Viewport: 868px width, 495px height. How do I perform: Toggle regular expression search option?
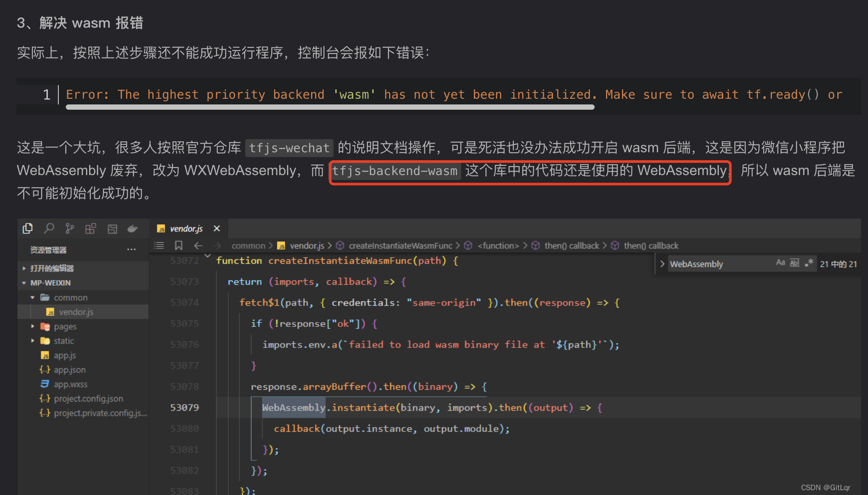809,263
